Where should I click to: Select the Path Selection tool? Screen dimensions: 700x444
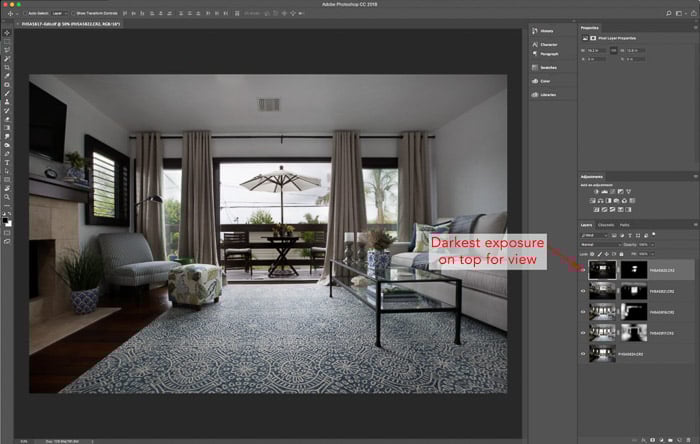tap(7, 171)
